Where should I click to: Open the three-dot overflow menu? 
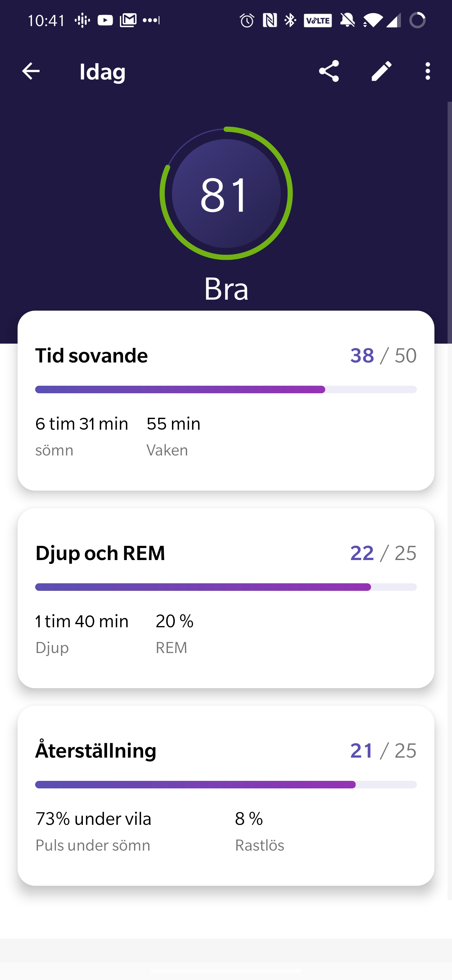pyautogui.click(x=428, y=71)
